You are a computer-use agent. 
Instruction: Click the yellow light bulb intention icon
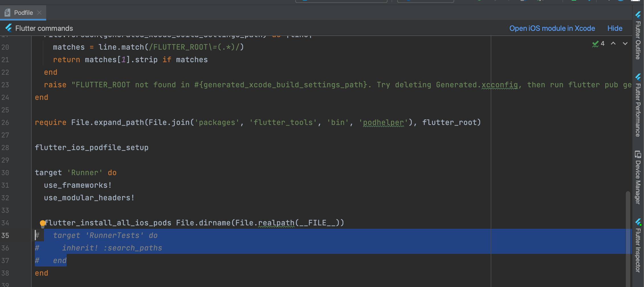click(x=42, y=223)
